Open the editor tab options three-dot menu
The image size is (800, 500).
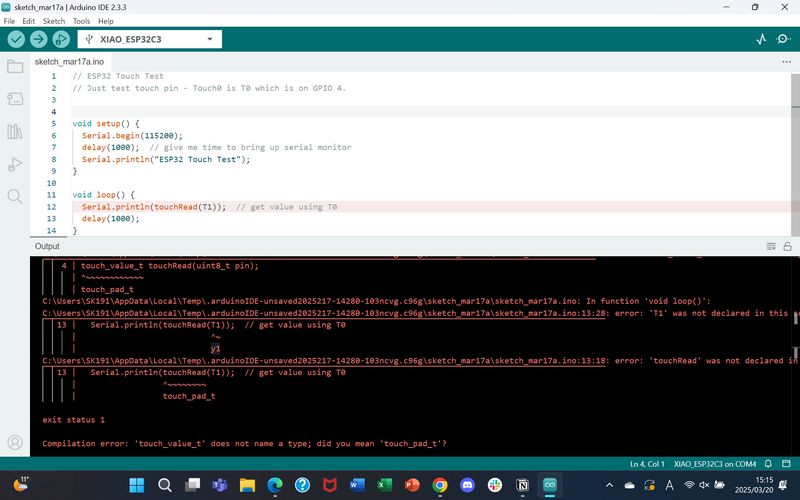tap(786, 62)
